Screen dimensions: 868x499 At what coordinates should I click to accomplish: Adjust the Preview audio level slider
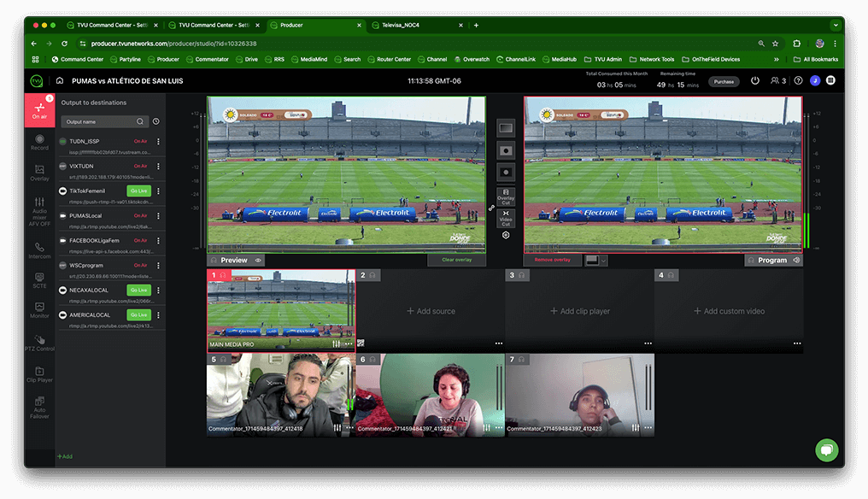[x=202, y=180]
